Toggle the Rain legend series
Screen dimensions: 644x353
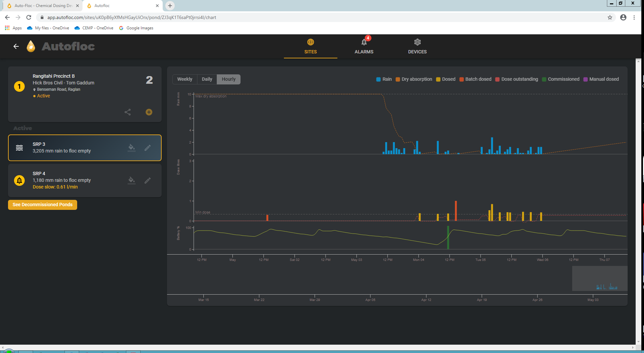coord(384,79)
